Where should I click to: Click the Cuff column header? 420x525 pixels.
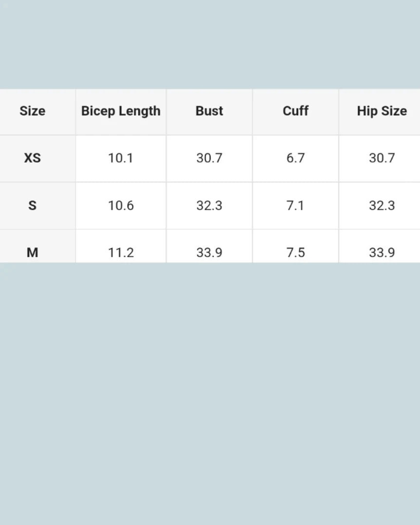295,111
